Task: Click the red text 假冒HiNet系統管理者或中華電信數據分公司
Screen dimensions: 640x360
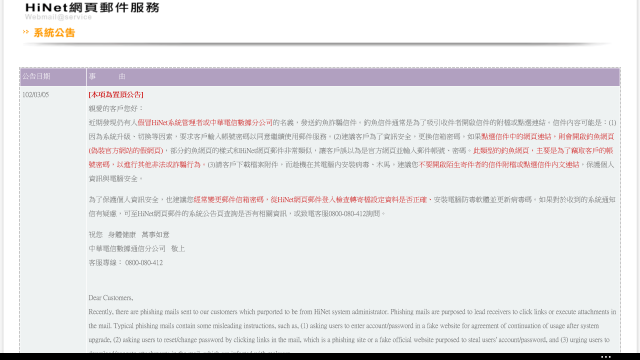Action: click(x=205, y=122)
